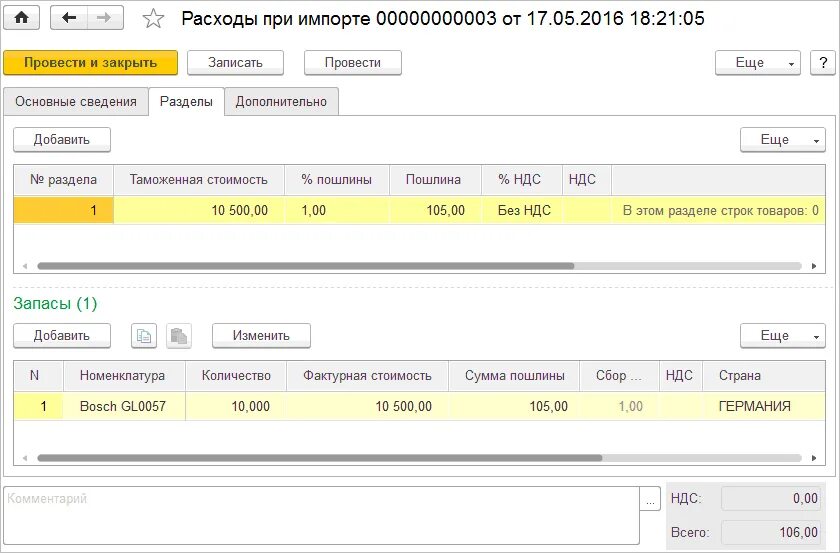The height and width of the screenshot is (553, 840).
Task: Copy rows icon in Запасы toolbar
Action: click(x=144, y=336)
